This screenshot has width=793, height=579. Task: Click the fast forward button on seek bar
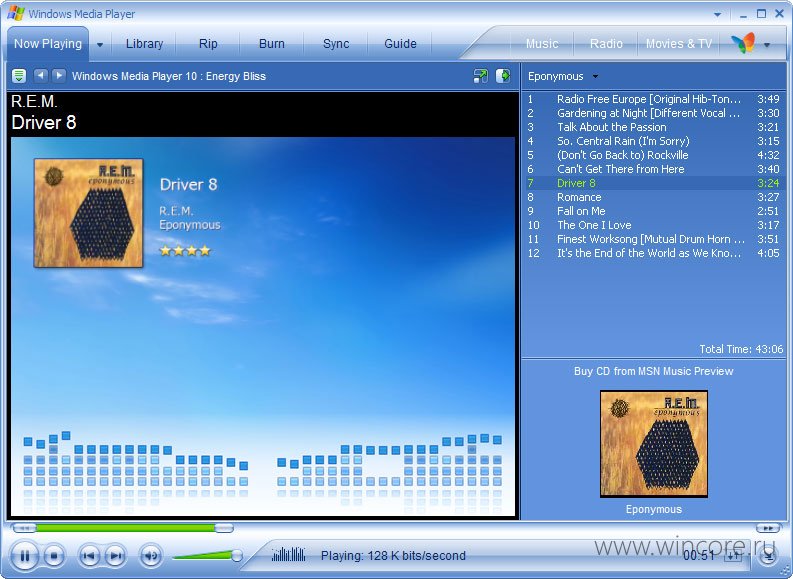tap(768, 528)
